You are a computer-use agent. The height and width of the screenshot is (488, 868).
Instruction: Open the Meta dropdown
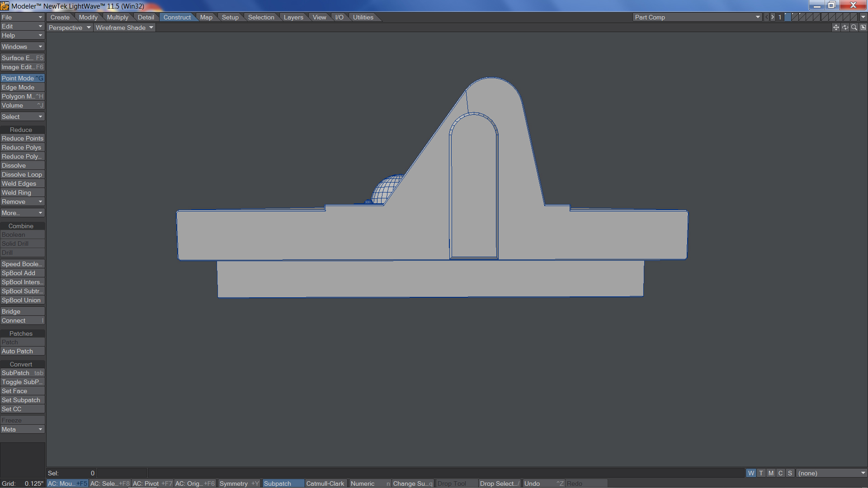point(22,429)
